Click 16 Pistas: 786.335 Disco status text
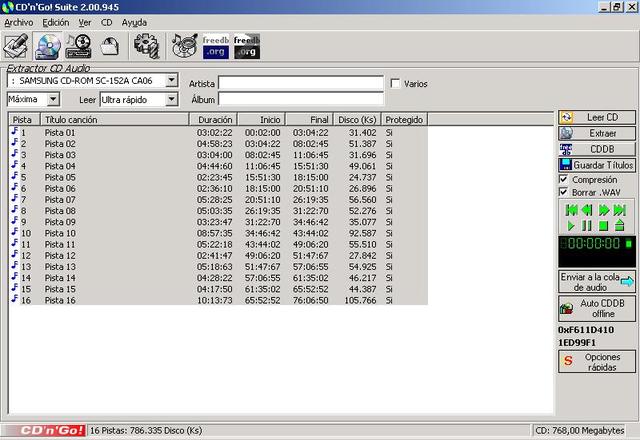Image resolution: width=640 pixels, height=440 pixels. [146, 431]
